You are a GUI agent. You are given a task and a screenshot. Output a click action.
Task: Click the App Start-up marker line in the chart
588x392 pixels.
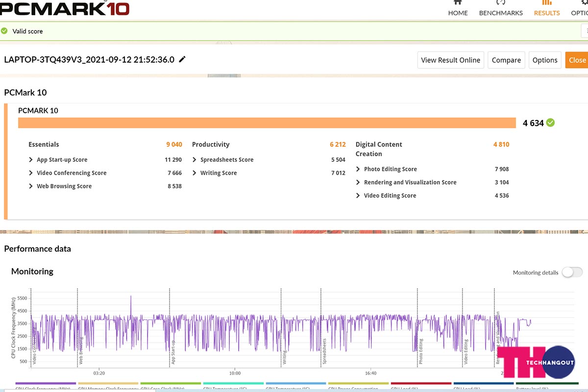pyautogui.click(x=170, y=327)
